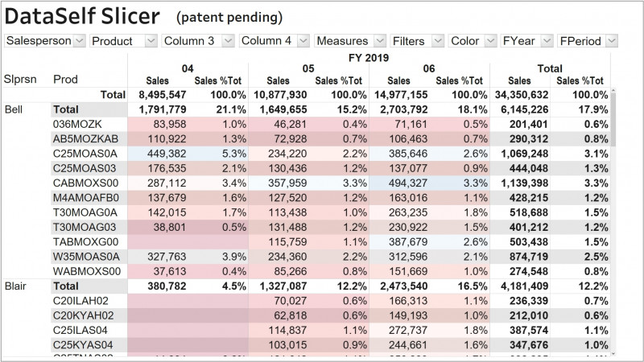Select product C25MOAS0A row label
Viewport: 644px width, 362px height.
(85, 154)
